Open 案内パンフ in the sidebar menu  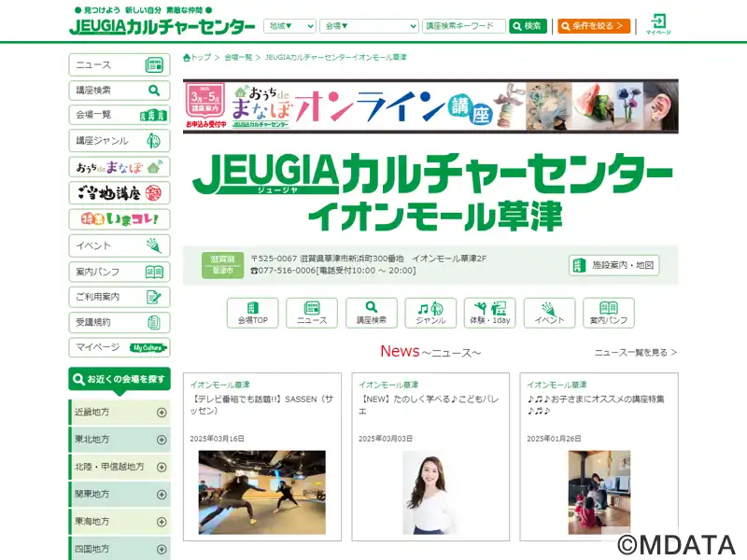point(120,272)
